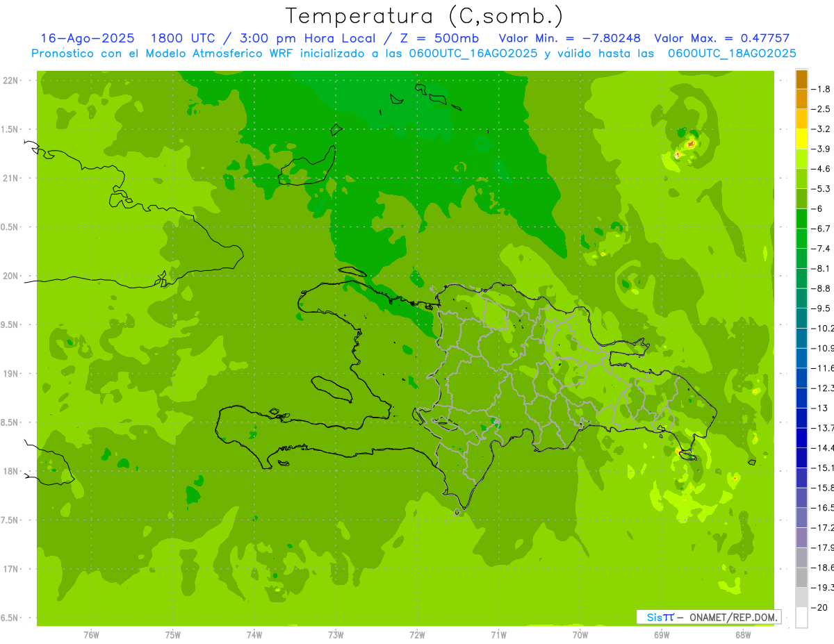
Task: Click the '-1.8' colorbar label
Action: 820,89
